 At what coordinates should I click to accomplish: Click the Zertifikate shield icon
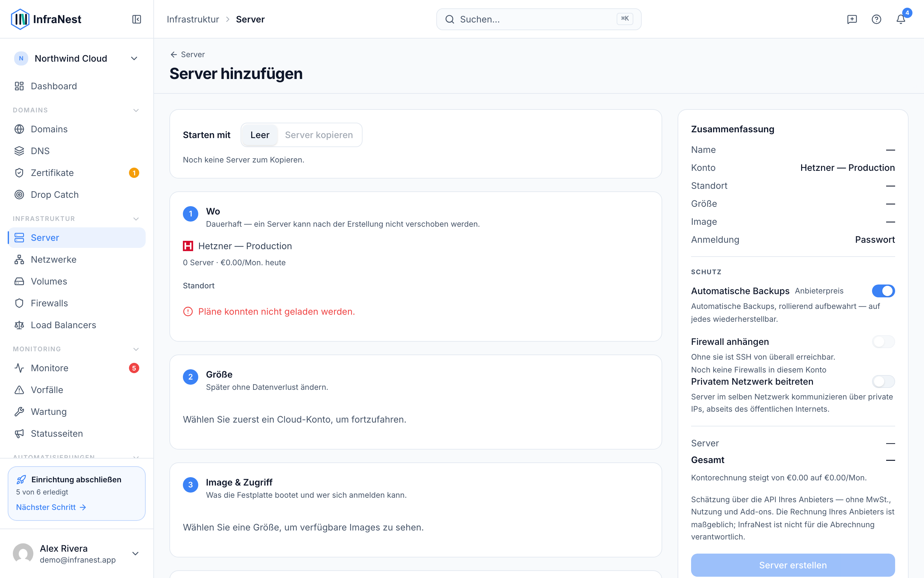(x=19, y=173)
